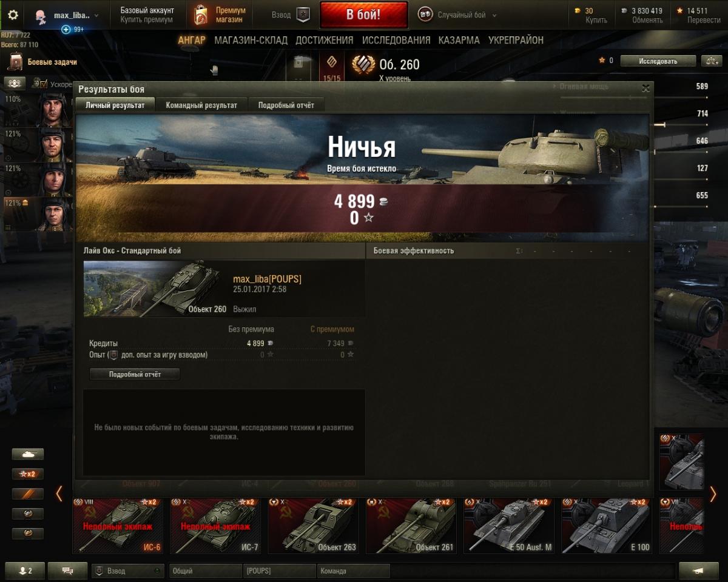
Task: Open the Общий chat channel tab
Action: coord(206,571)
